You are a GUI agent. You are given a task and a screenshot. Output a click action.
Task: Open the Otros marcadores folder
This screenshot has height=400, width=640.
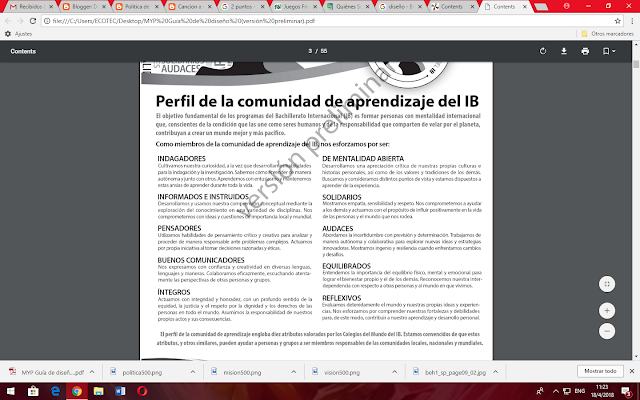(x=607, y=34)
